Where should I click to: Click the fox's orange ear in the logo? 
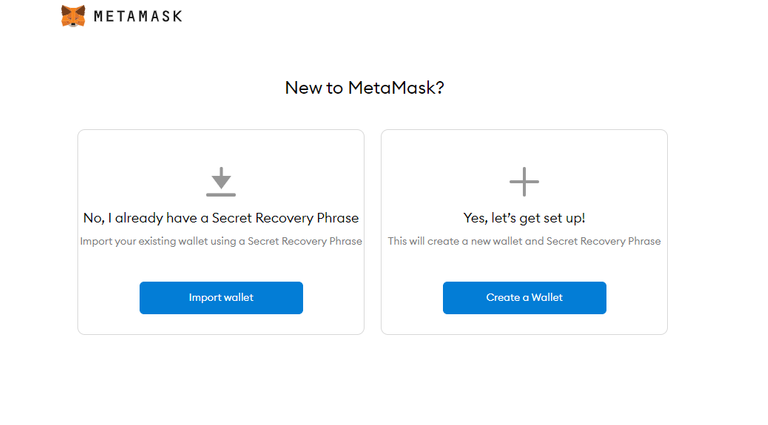(x=66, y=10)
